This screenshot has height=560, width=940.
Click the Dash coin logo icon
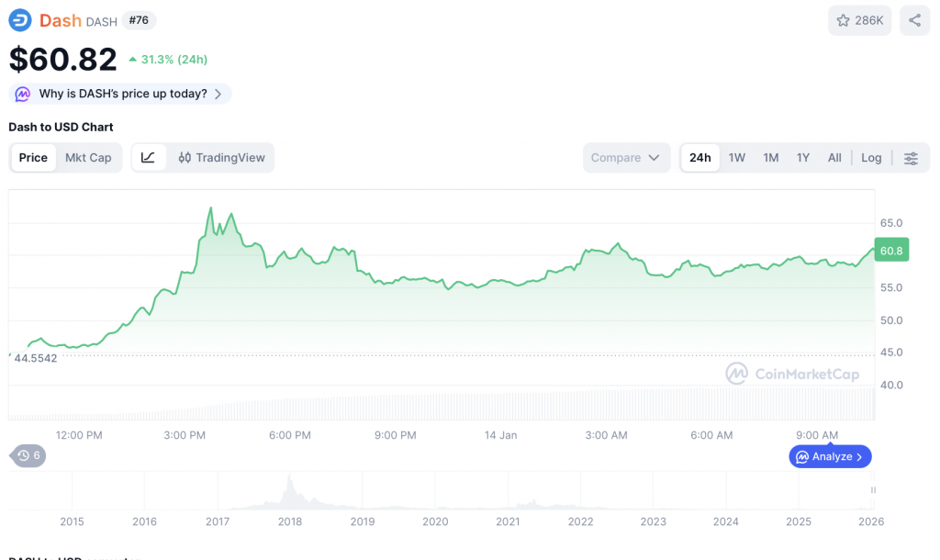tap(20, 20)
